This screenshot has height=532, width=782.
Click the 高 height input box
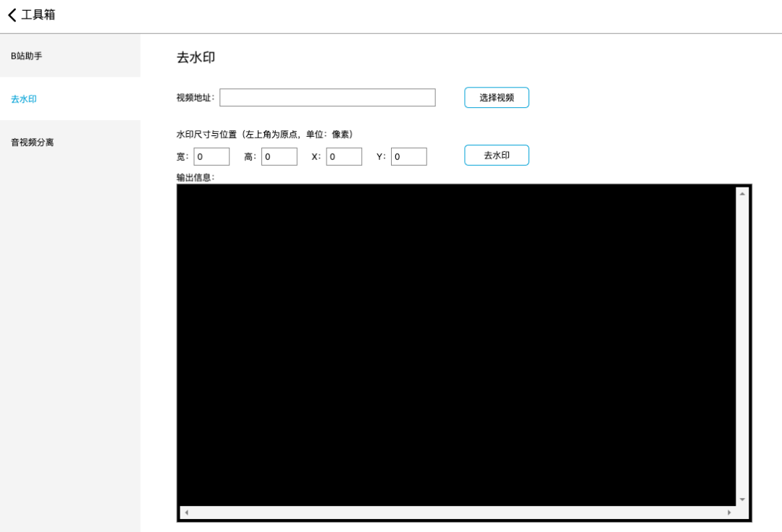point(279,156)
